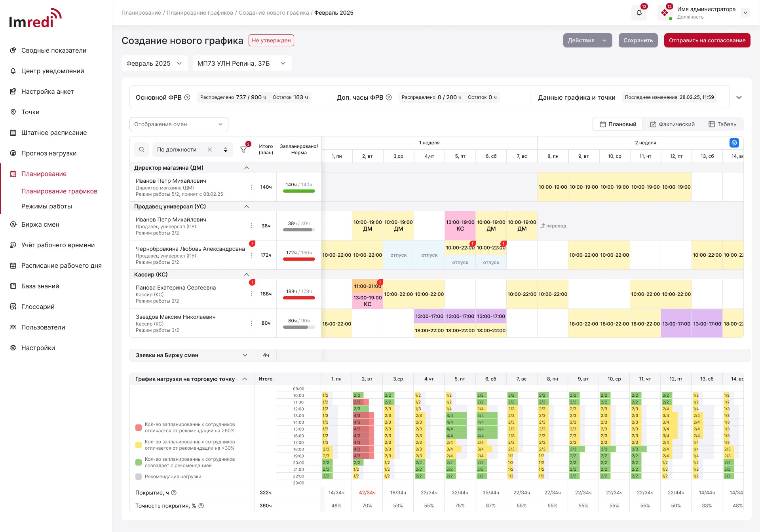
Task: Clear the По должности grouping with X
Action: click(x=210, y=150)
